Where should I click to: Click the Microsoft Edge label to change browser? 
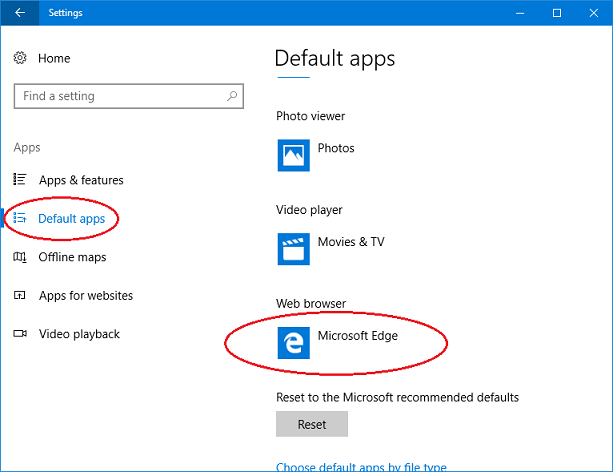(x=357, y=336)
